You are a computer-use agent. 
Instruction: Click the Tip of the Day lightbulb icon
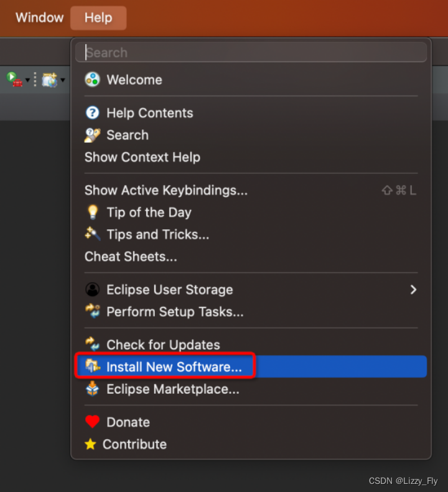point(93,212)
